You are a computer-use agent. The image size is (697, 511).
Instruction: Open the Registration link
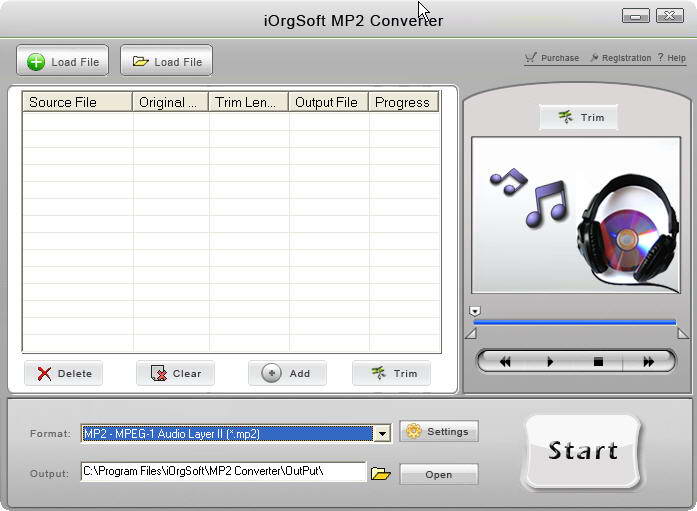pyautogui.click(x=621, y=58)
